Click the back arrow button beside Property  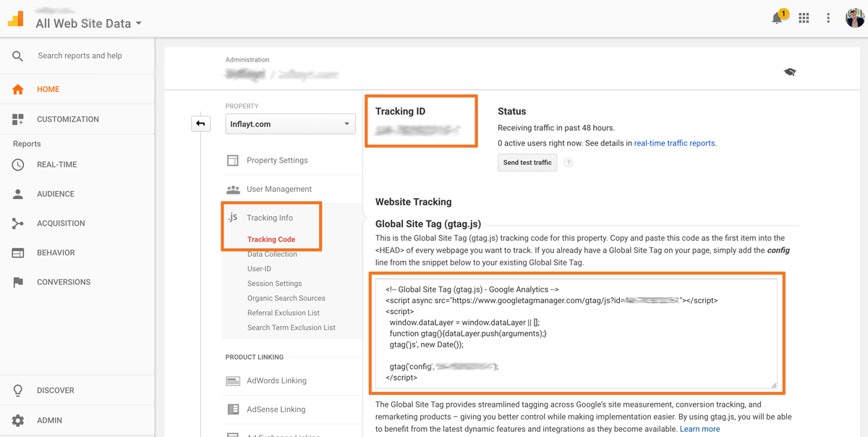200,124
